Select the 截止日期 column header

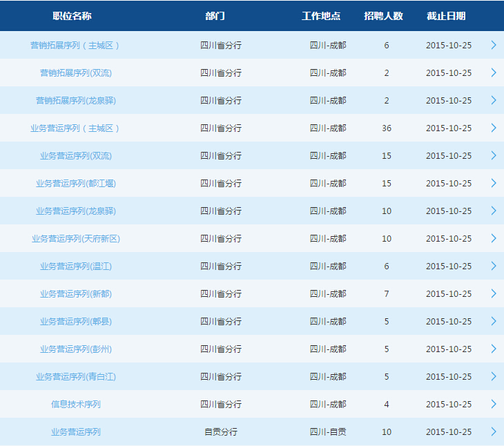pos(446,16)
